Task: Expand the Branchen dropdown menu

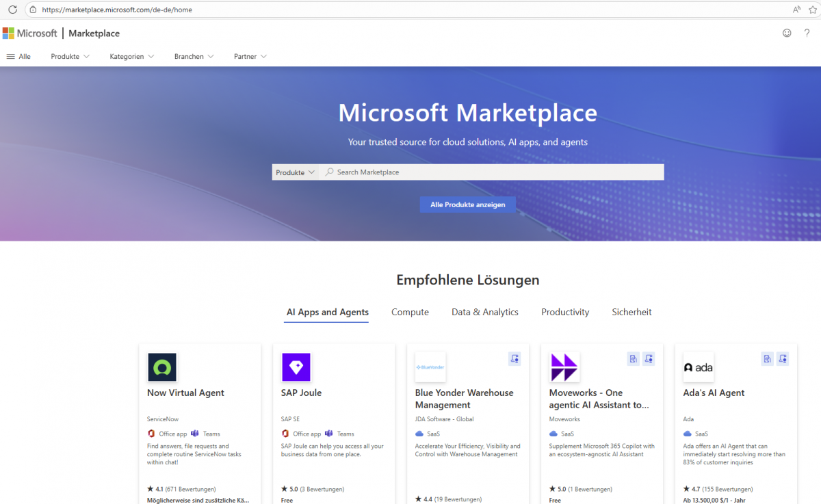Action: click(x=194, y=57)
